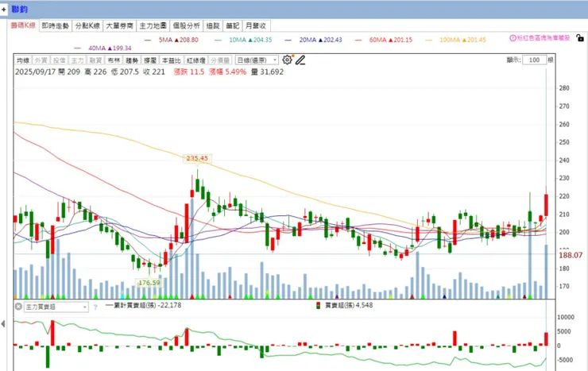Click the 2025/09/17 date text

[35, 72]
